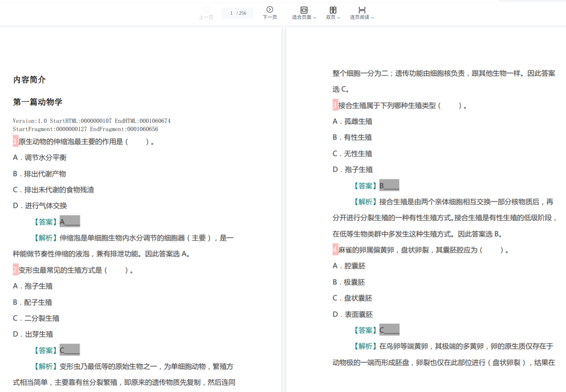Click the fit-to-page (适合页面) icon
Image resolution: width=566 pixels, height=392 pixels.
[304, 10]
